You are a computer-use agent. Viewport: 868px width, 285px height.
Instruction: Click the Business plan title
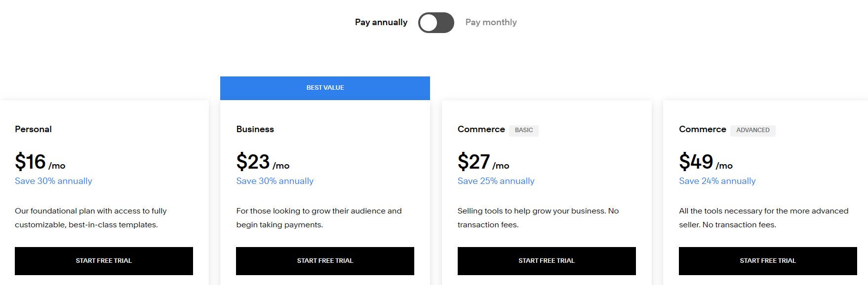(x=255, y=129)
